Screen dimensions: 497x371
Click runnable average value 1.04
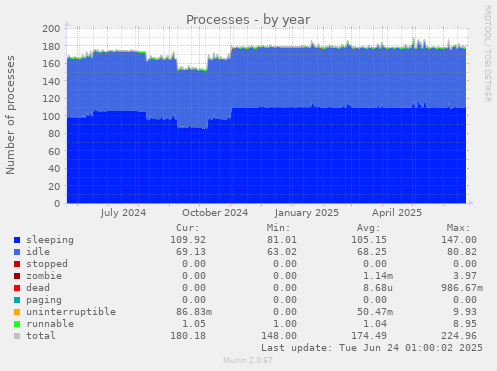tap(375, 324)
